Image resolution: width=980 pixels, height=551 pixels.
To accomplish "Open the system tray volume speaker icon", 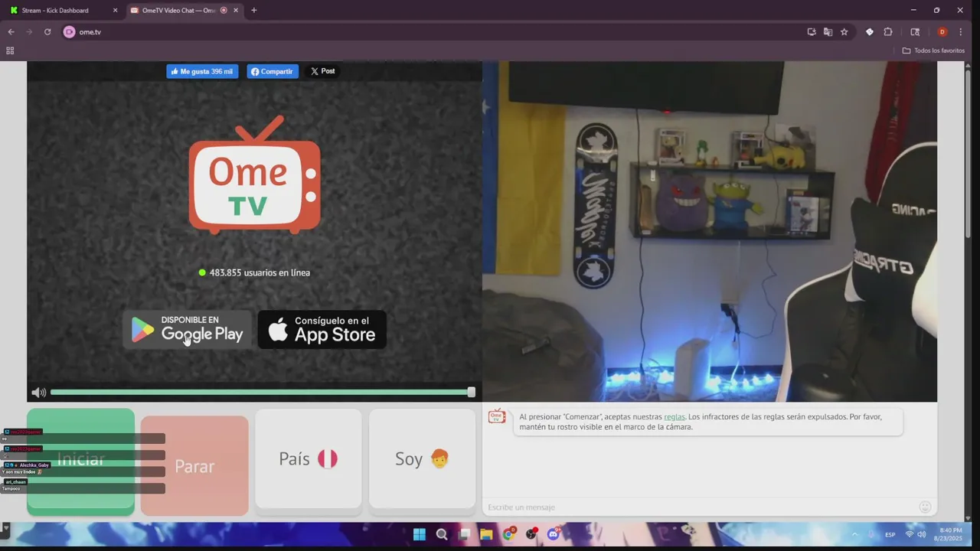I will (921, 534).
